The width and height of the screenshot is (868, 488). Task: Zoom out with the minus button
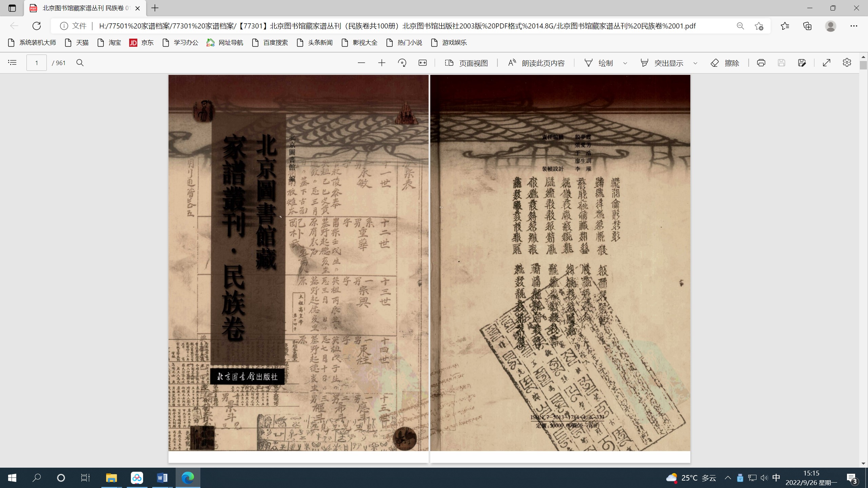coord(361,63)
